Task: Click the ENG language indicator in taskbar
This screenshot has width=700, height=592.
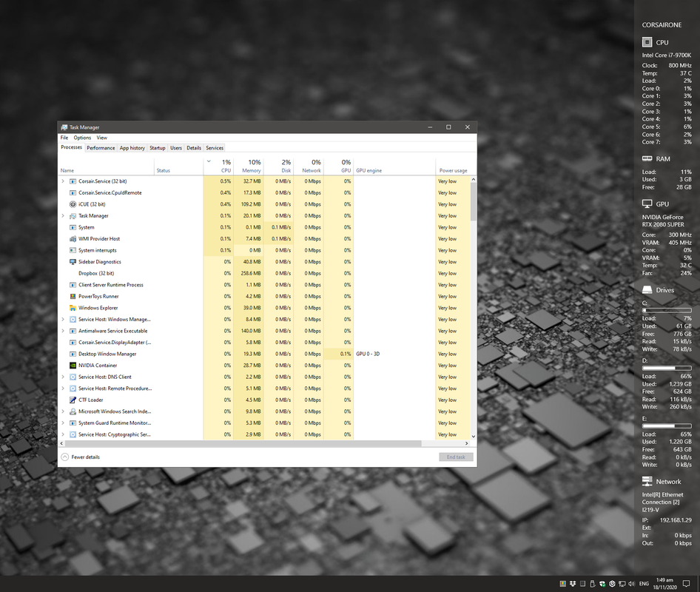Action: pos(644,584)
